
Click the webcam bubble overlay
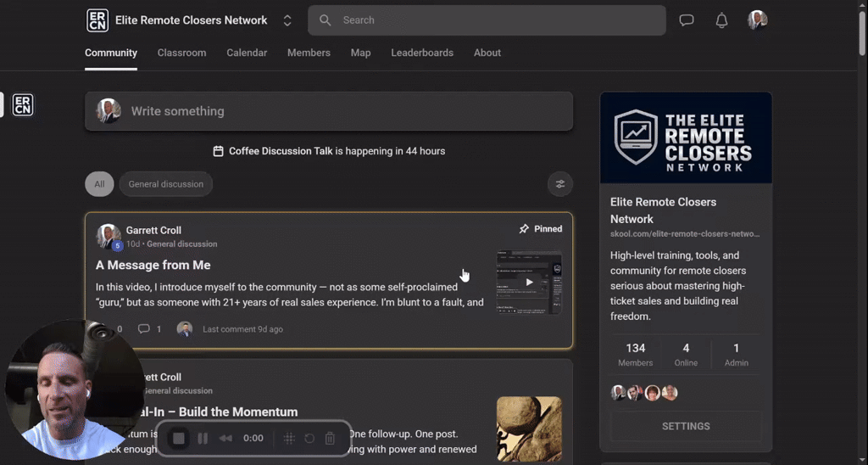pos(75,390)
